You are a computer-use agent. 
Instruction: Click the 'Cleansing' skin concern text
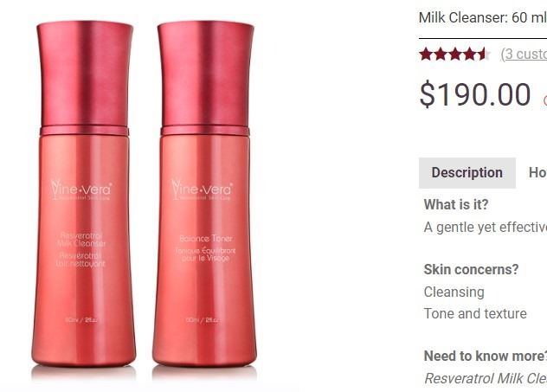[454, 292]
